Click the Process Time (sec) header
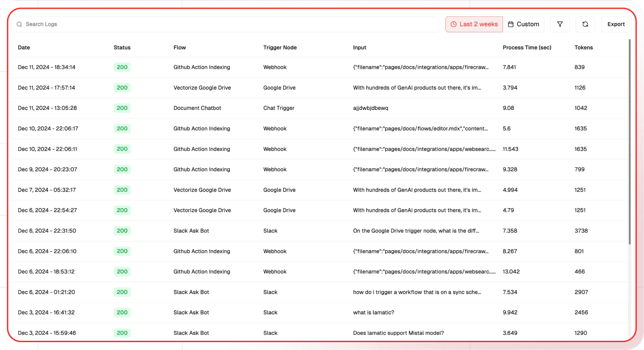The height and width of the screenshot is (350, 644). click(527, 48)
